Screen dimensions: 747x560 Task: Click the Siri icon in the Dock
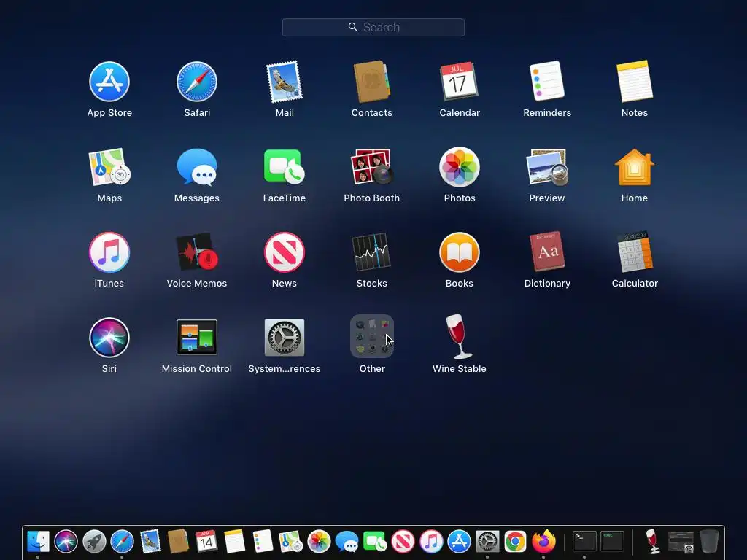[x=66, y=542]
